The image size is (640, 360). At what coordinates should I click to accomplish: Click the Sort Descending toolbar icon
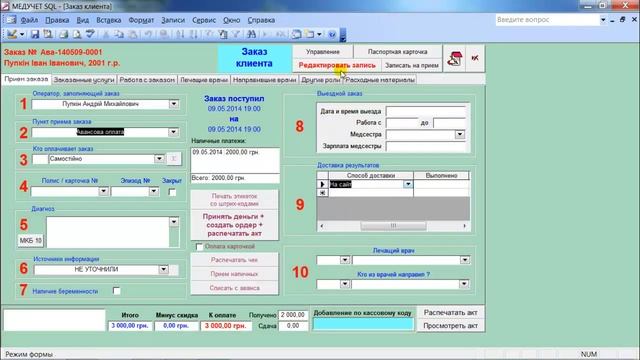coord(194,34)
